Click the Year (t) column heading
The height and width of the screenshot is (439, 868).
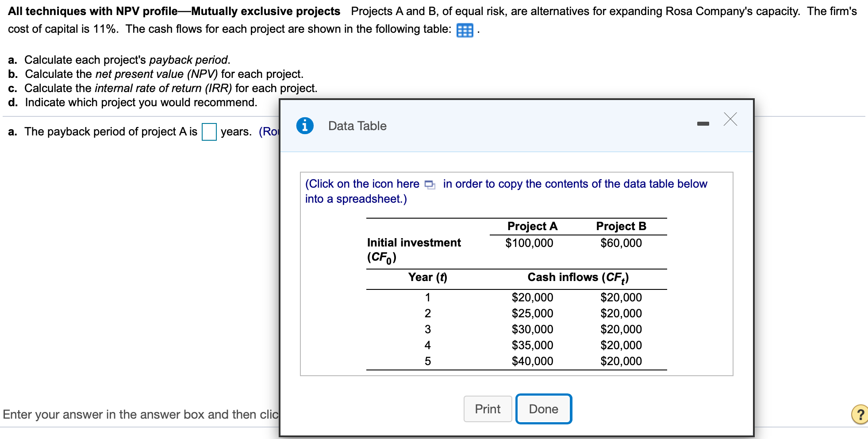[427, 277]
